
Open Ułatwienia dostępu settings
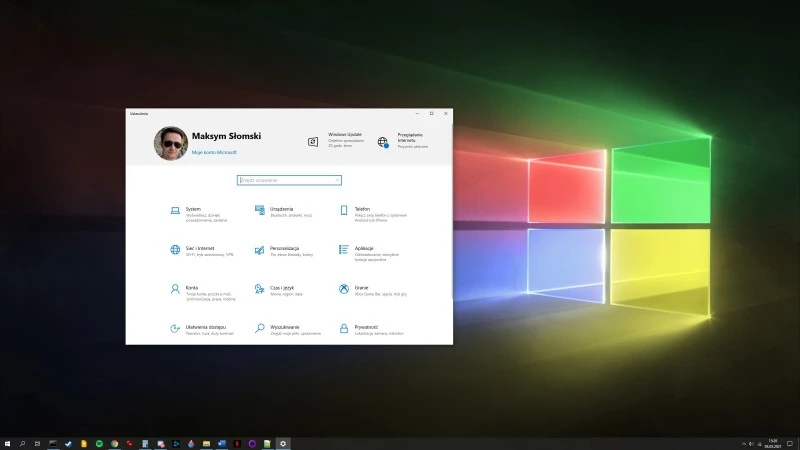(x=202, y=330)
